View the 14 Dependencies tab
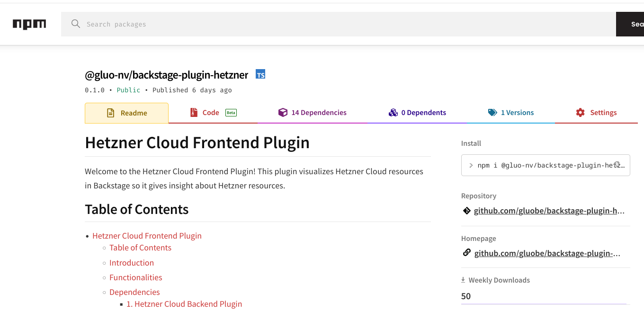644x311 pixels. click(x=313, y=113)
